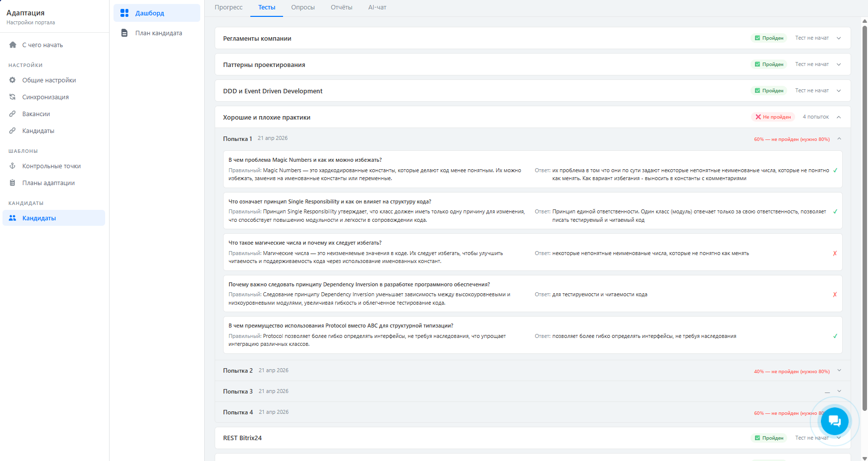This screenshot has width=868, height=461.
Task: Open the AI-чат tab
Action: [377, 7]
